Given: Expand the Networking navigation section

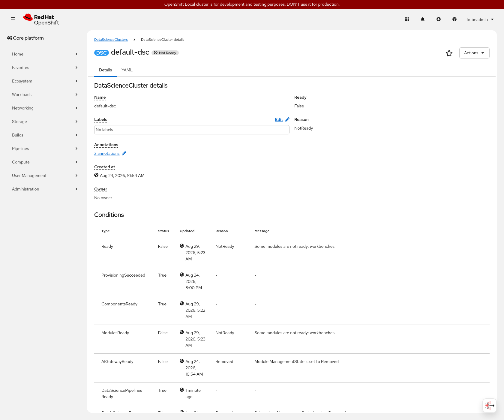Looking at the screenshot, I should click(45, 108).
